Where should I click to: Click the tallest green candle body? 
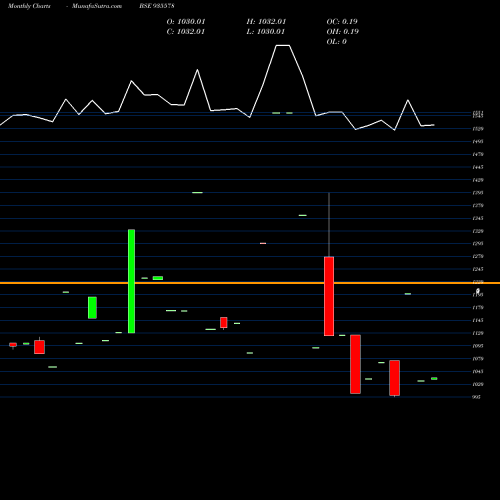[x=132, y=281]
